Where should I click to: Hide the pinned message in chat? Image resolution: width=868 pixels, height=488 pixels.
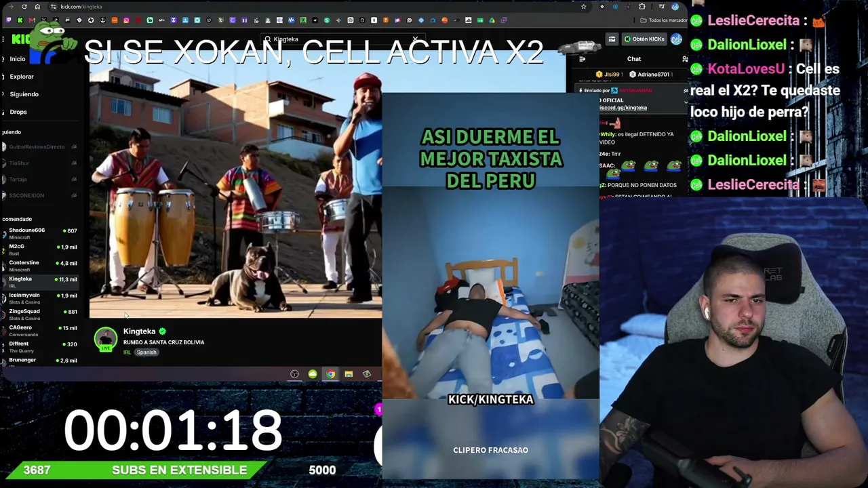point(686,90)
